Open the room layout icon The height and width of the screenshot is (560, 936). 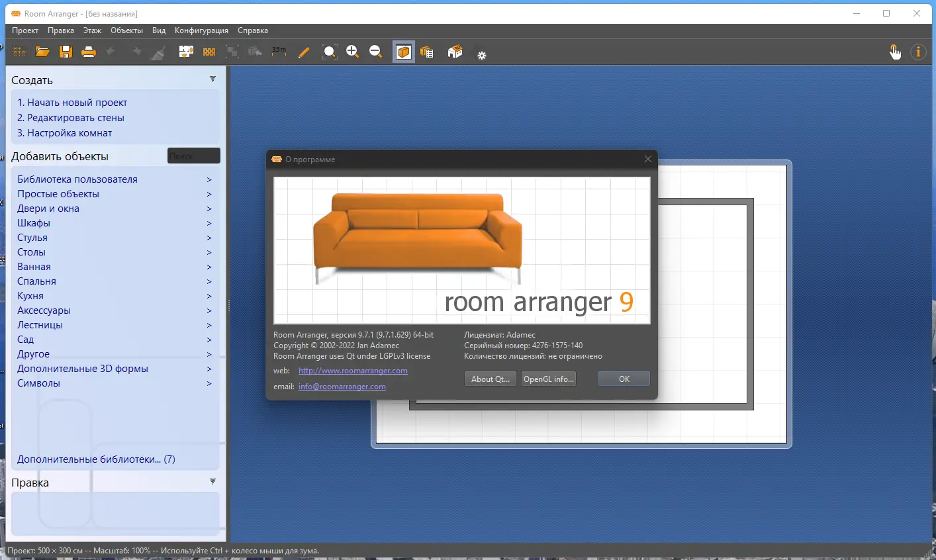186,52
